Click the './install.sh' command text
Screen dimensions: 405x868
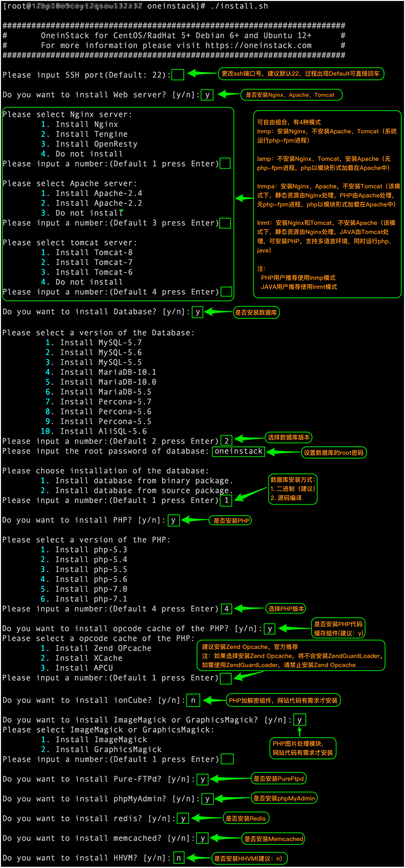point(239,6)
